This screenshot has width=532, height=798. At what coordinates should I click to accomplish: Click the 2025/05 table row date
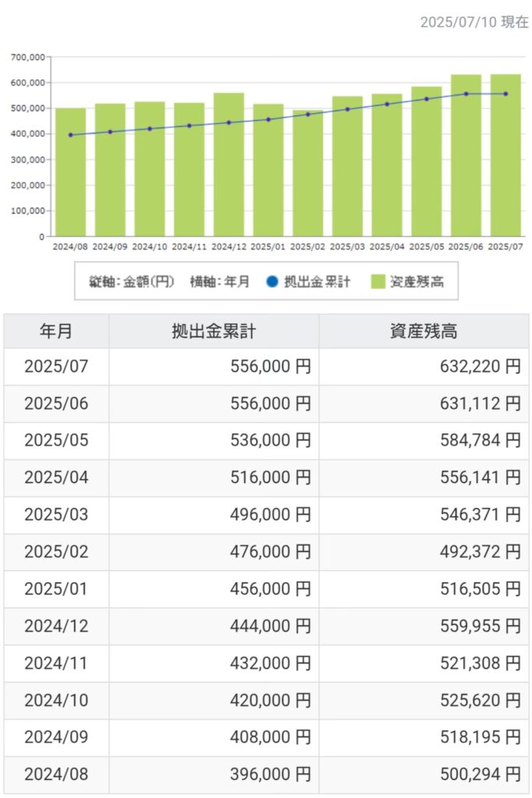[56, 440]
